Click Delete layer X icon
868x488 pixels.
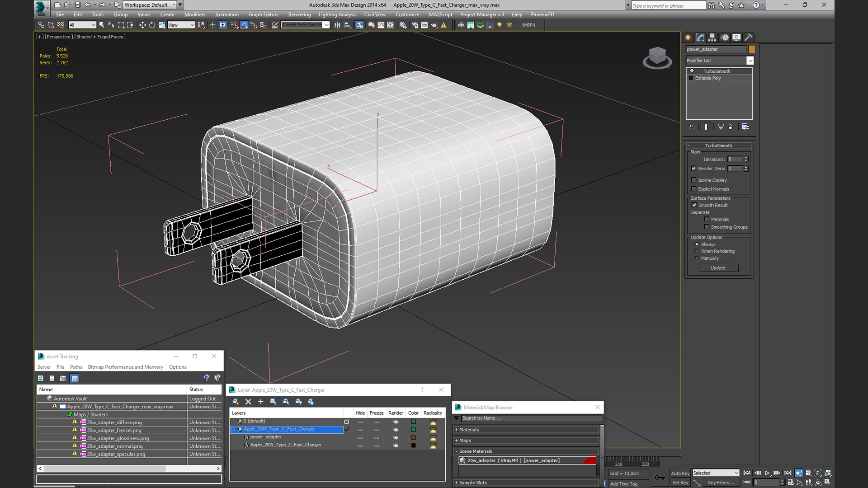coord(248,401)
